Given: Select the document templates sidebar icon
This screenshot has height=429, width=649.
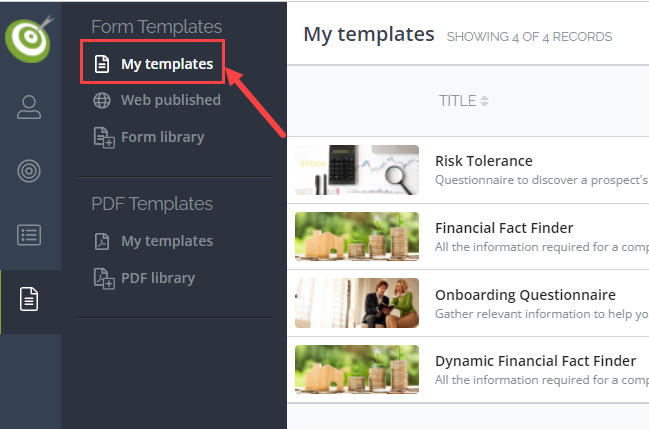Looking at the screenshot, I should tap(29, 299).
